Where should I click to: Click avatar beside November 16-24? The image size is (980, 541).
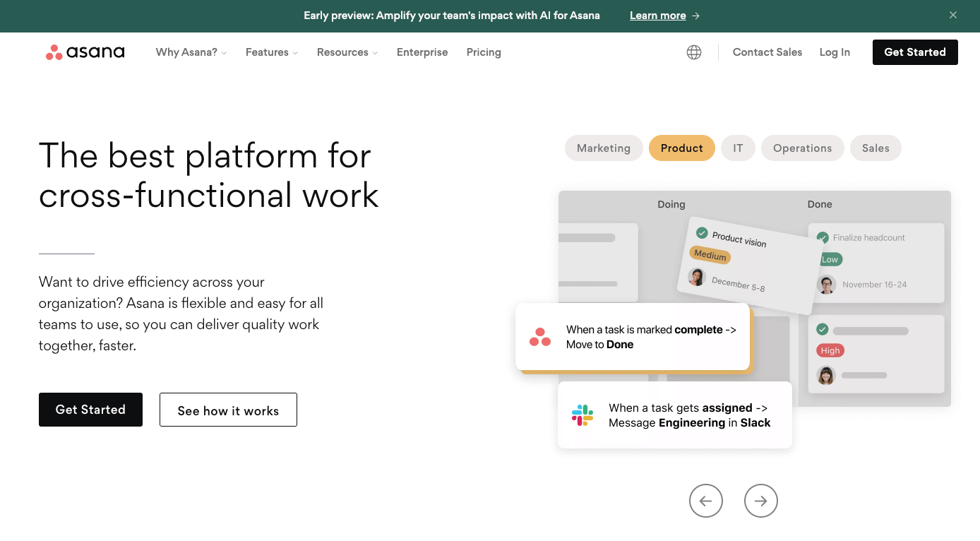827,285
